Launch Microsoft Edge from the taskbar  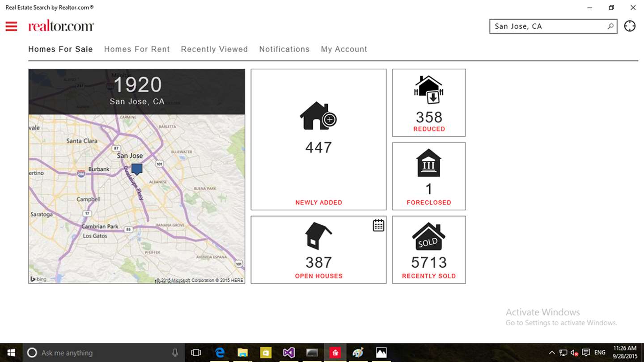click(x=220, y=353)
